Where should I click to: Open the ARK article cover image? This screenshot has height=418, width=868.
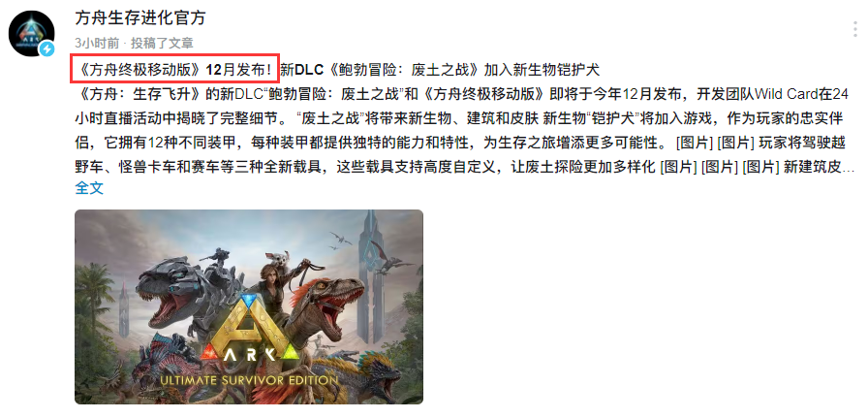(249, 306)
